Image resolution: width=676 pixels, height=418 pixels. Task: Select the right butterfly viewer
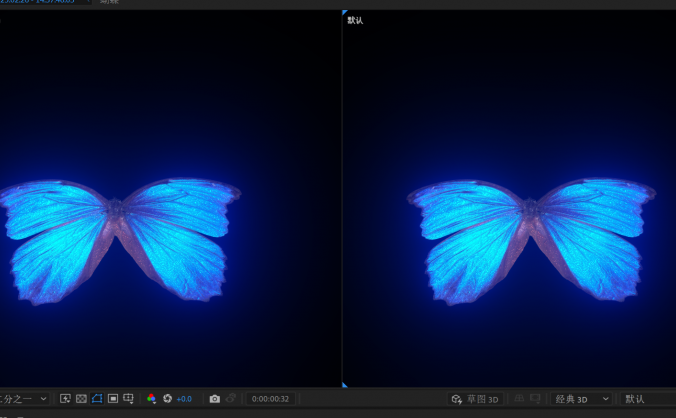pyautogui.click(x=509, y=198)
